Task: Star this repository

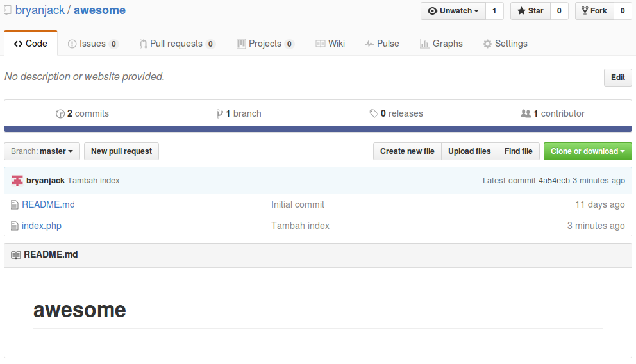Action: coord(530,11)
